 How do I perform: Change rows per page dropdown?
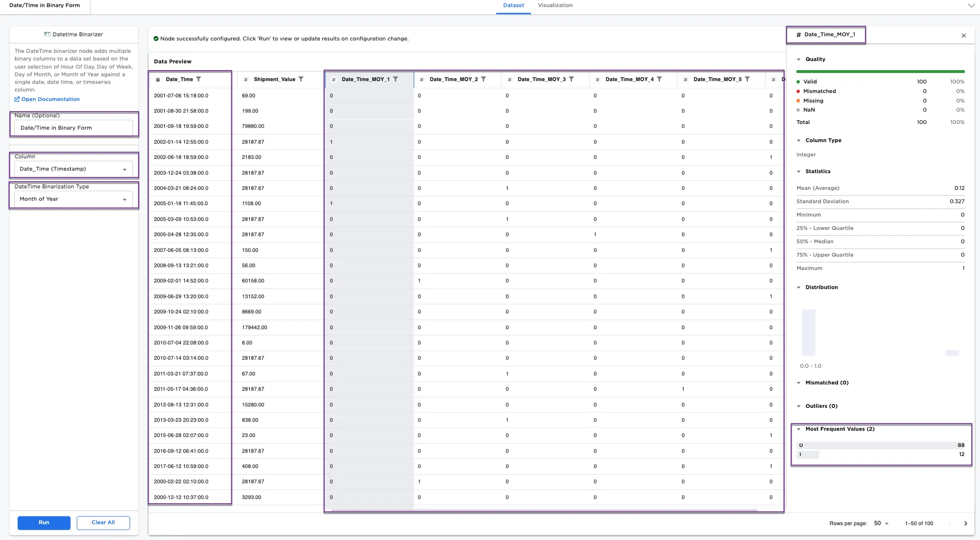[881, 523]
